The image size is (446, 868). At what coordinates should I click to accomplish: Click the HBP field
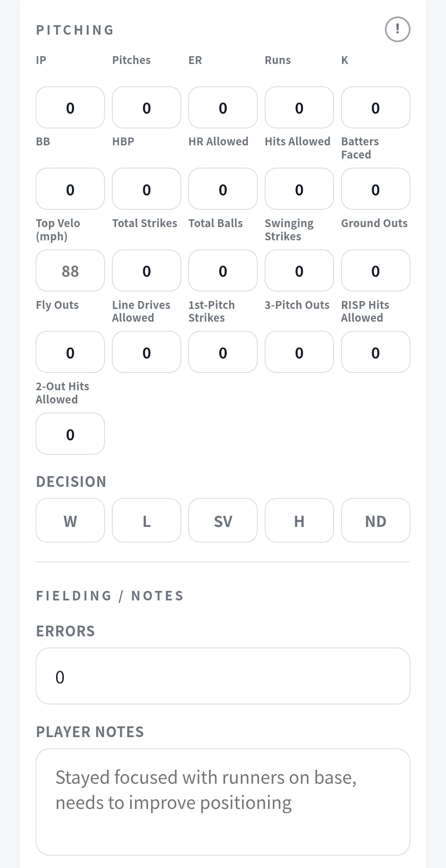click(x=147, y=189)
